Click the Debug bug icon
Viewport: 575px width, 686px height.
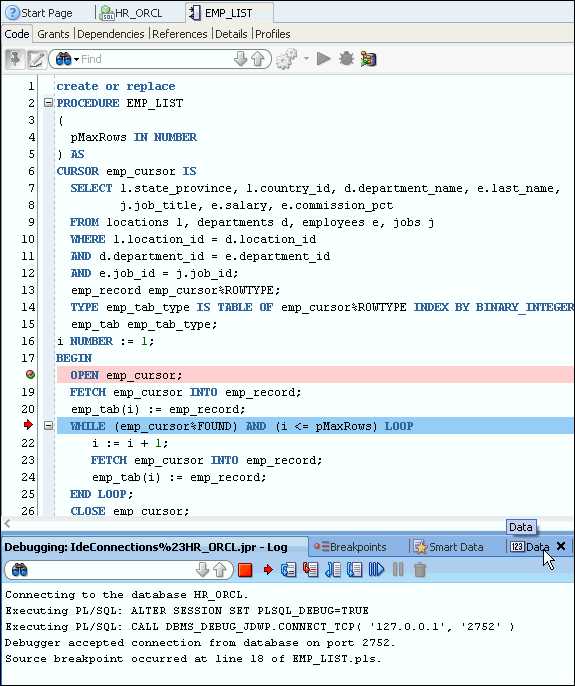[x=346, y=59]
